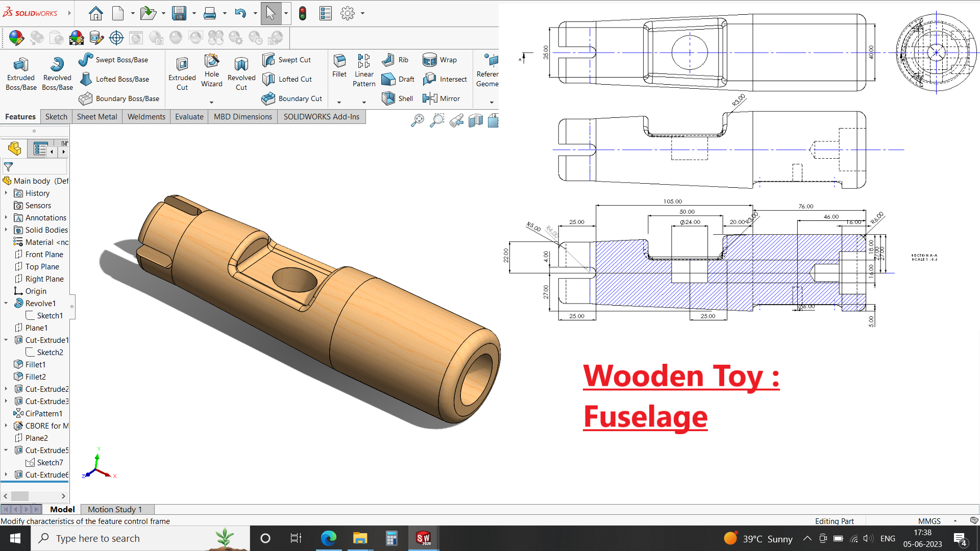
Task: Click the Rebuild traffic light icon
Action: 302,13
